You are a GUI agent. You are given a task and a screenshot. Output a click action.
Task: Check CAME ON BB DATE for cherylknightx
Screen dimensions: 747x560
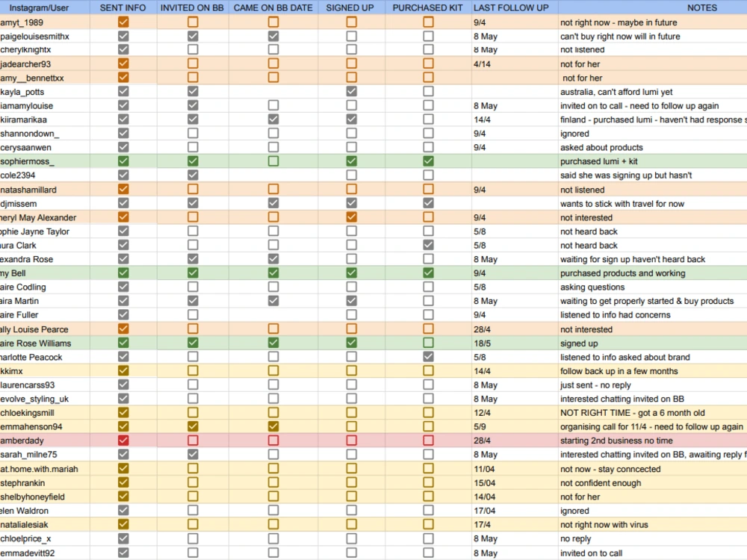coord(273,49)
